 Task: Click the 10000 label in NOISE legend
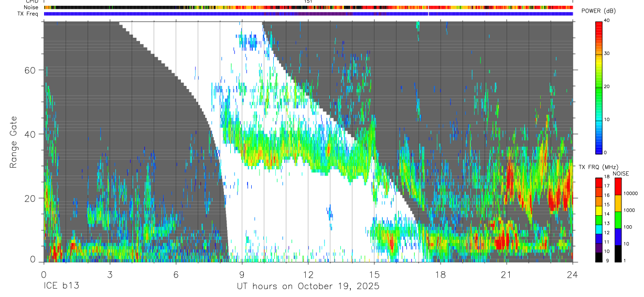pos(631,194)
